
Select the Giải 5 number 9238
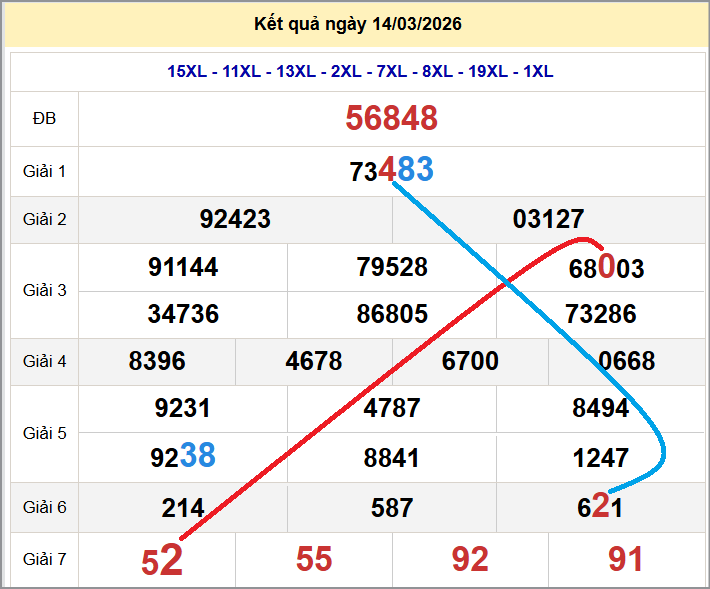tap(183, 457)
